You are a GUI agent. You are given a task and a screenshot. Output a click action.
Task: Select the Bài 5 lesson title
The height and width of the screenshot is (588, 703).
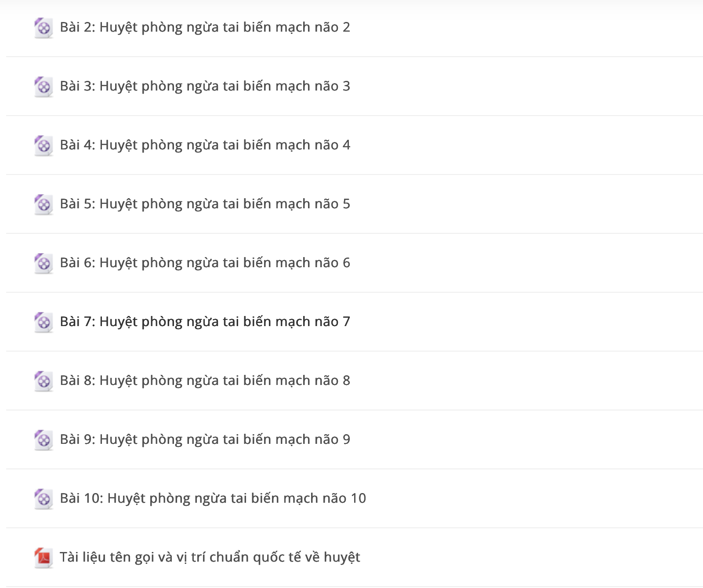tap(205, 204)
